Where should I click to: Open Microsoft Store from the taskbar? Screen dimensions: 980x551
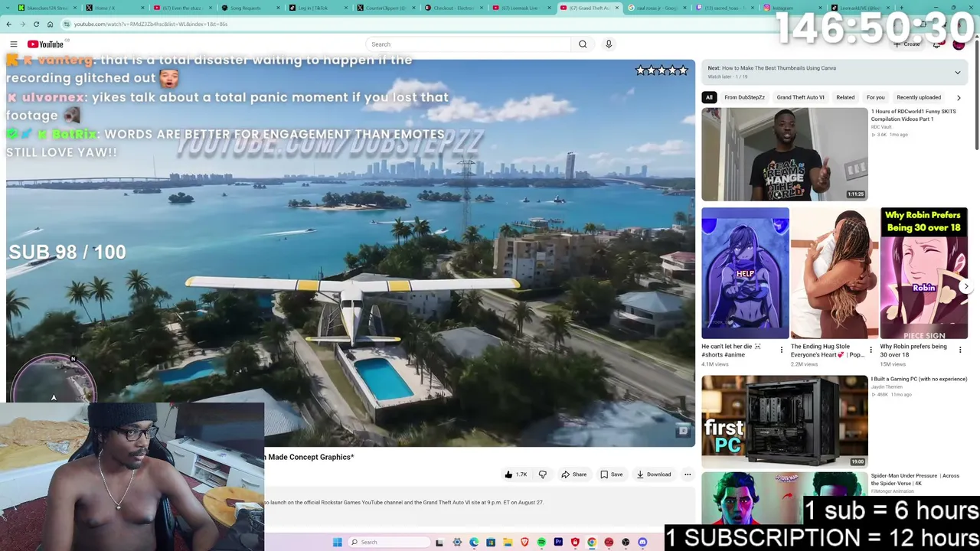[x=491, y=543]
